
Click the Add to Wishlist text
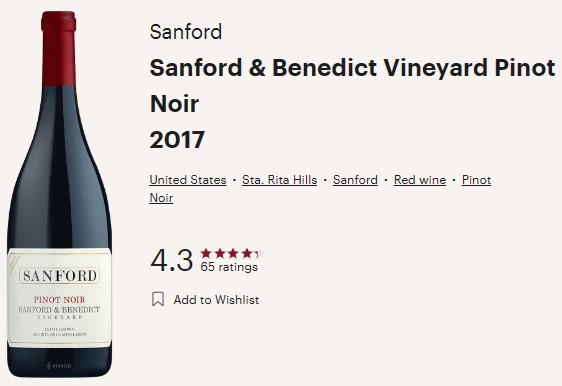click(216, 300)
